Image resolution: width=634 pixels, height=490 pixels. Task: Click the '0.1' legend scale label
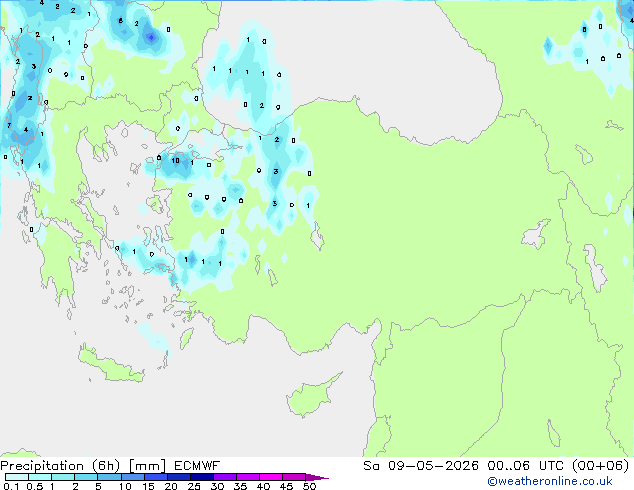(x=11, y=486)
